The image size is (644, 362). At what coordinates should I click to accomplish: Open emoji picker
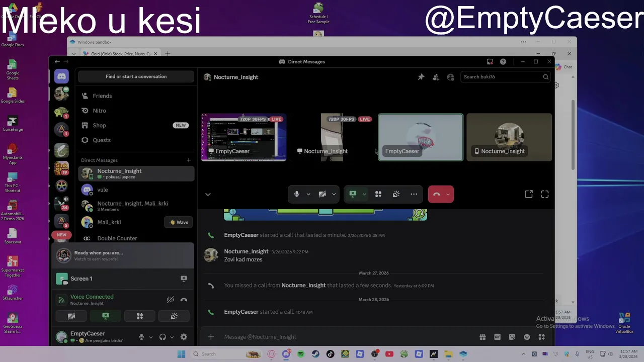tap(527, 337)
